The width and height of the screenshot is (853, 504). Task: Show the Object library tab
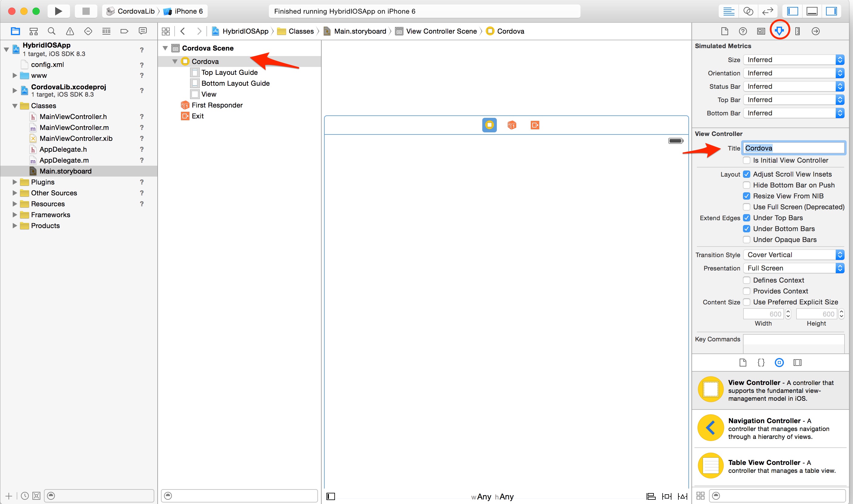point(779,363)
